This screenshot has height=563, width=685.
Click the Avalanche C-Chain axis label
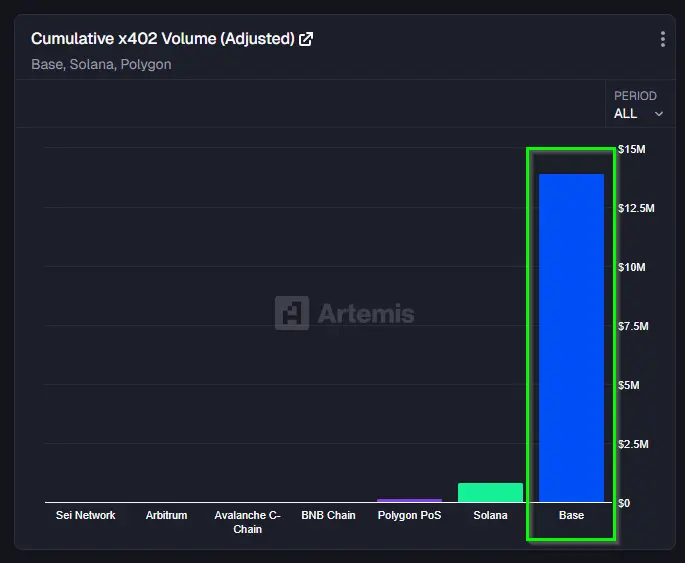pyautogui.click(x=247, y=522)
